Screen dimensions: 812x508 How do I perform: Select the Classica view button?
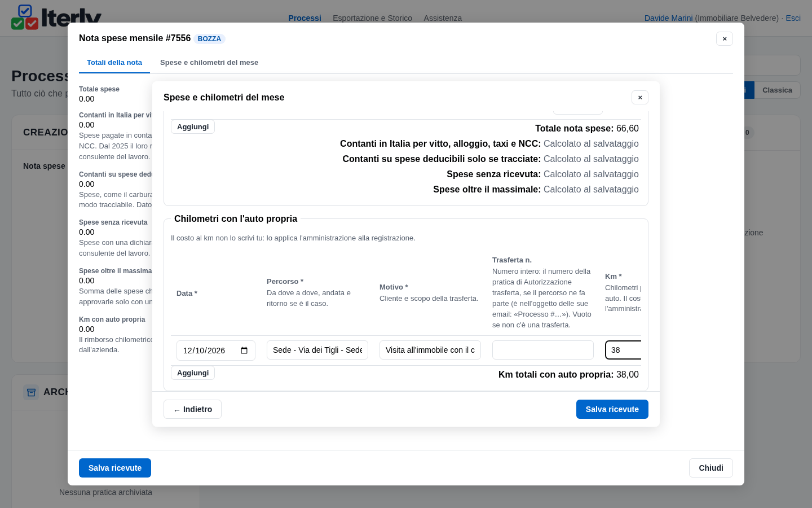777,90
